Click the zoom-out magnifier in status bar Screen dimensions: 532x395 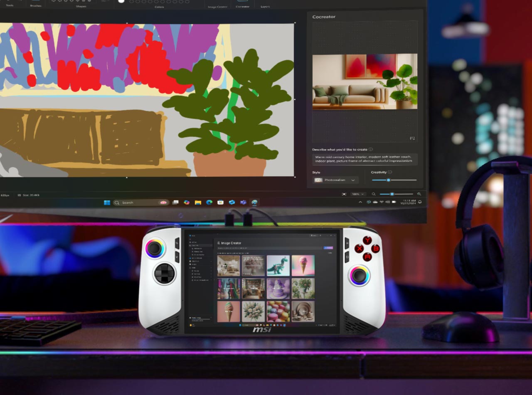374,194
